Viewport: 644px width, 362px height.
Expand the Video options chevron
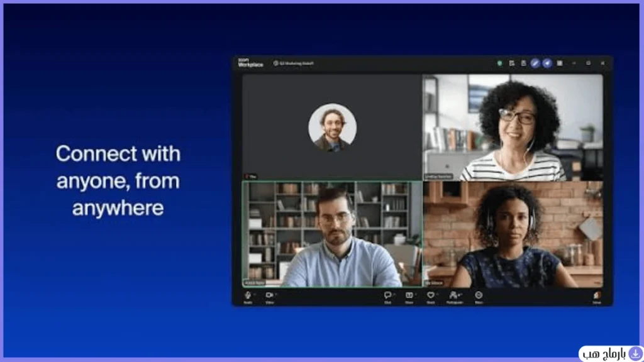(x=276, y=294)
